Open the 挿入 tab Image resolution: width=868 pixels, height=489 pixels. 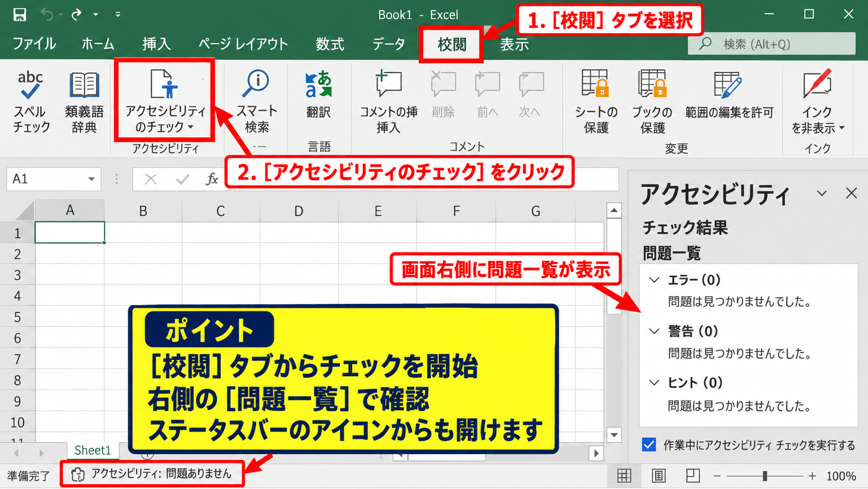(157, 44)
